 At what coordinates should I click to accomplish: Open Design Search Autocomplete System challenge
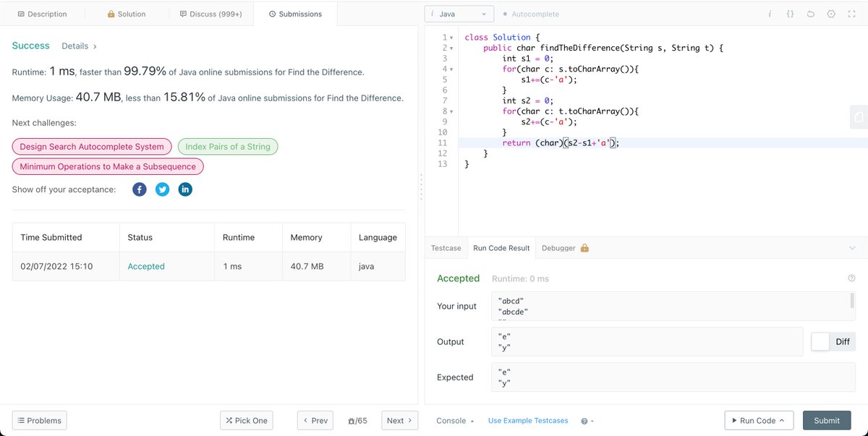pyautogui.click(x=92, y=146)
